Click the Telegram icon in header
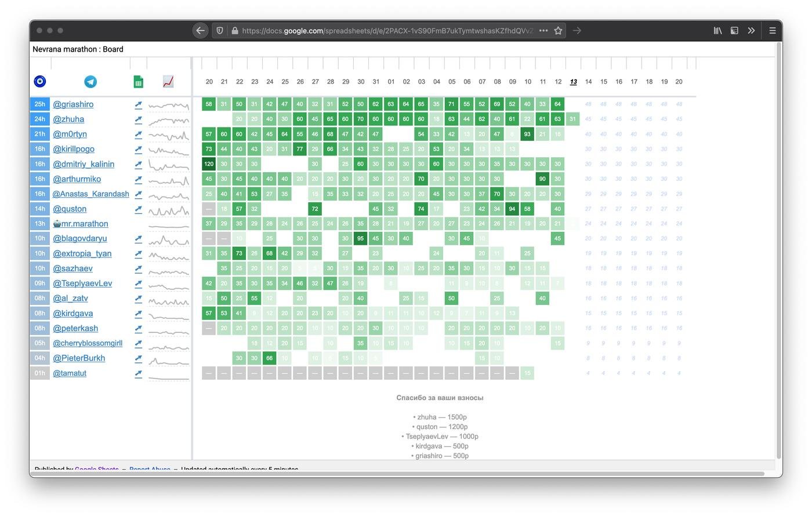812x516 pixels. pos(90,82)
